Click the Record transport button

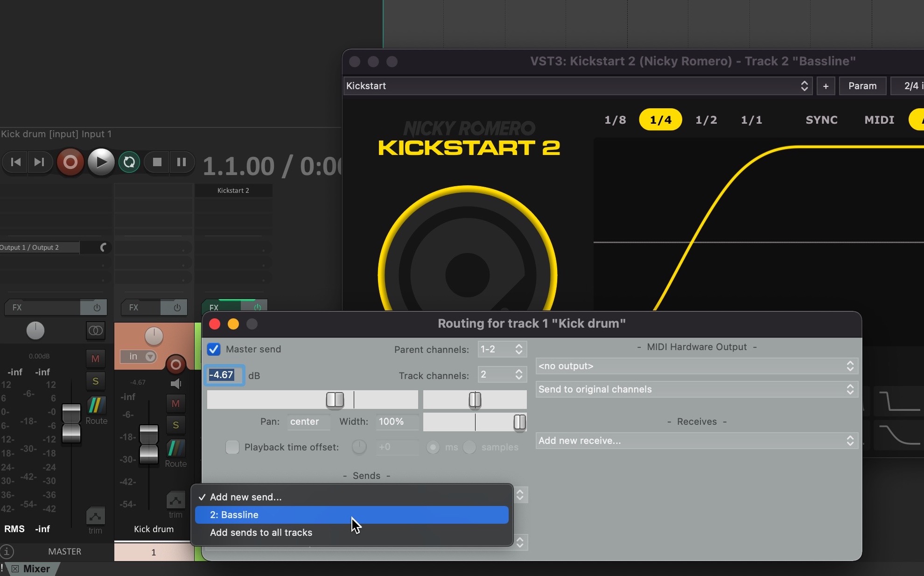pos(70,162)
